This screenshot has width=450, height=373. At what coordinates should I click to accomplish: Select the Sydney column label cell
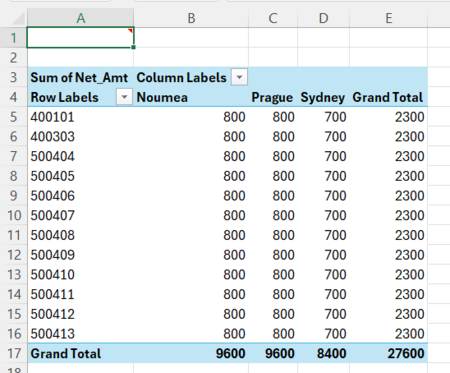click(x=323, y=97)
